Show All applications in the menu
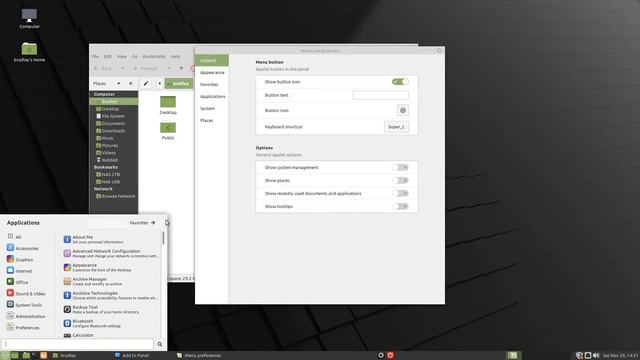The width and height of the screenshot is (640, 360). point(14,237)
